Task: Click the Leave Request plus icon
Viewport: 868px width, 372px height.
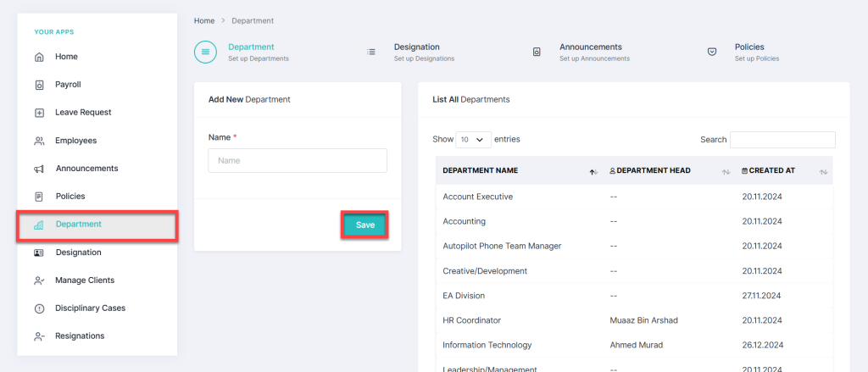Action: (x=39, y=113)
